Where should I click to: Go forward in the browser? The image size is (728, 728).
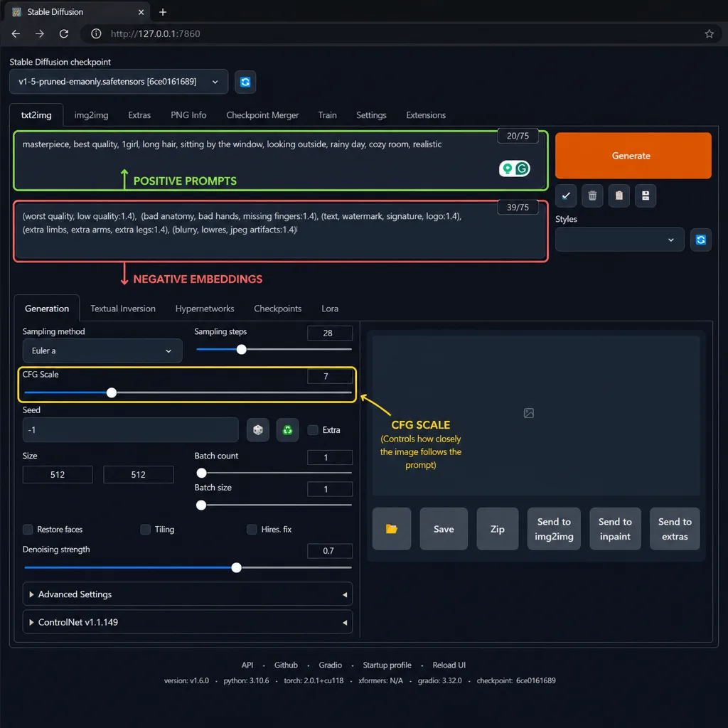click(x=40, y=34)
